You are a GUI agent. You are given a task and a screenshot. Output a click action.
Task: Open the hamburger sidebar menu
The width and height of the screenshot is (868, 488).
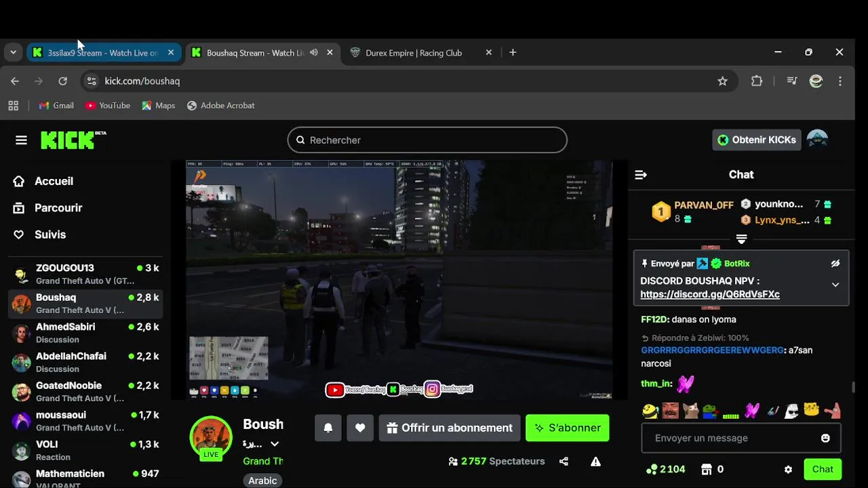21,140
